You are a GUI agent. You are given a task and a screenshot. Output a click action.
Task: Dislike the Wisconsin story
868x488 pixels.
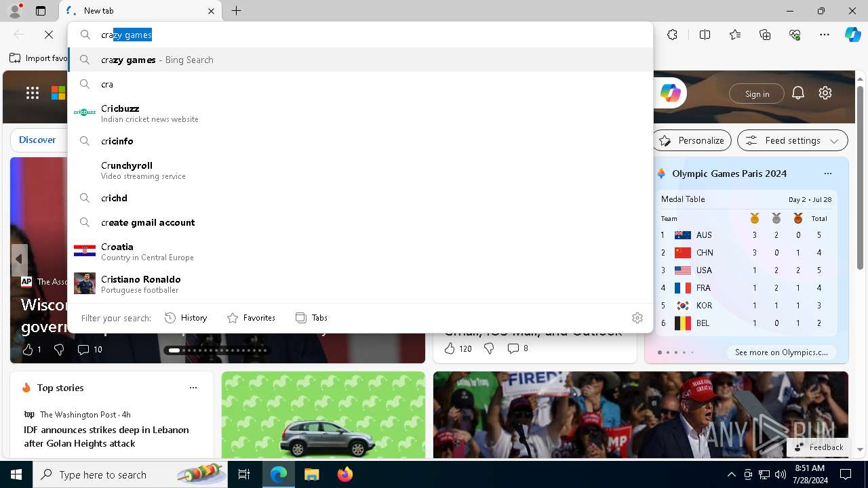click(59, 350)
